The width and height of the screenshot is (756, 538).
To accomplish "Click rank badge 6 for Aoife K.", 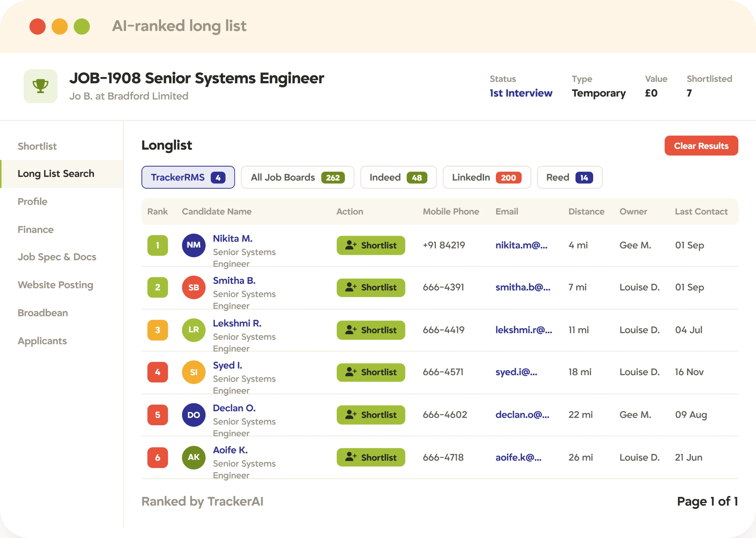I will tap(158, 457).
